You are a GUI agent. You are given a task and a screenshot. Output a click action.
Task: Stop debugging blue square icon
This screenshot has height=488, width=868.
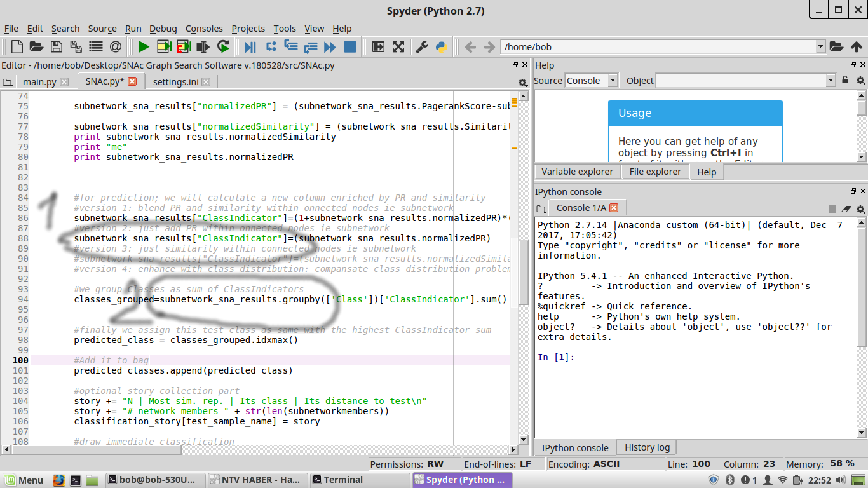point(349,46)
